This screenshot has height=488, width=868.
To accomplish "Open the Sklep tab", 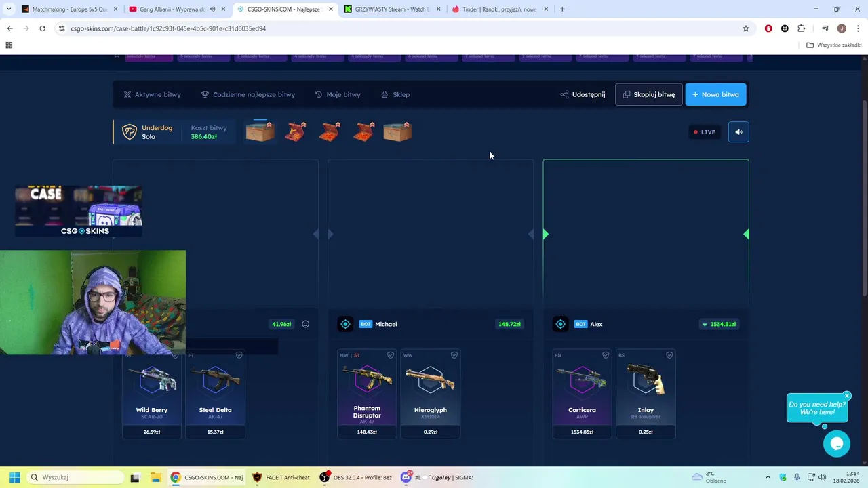I will [395, 94].
